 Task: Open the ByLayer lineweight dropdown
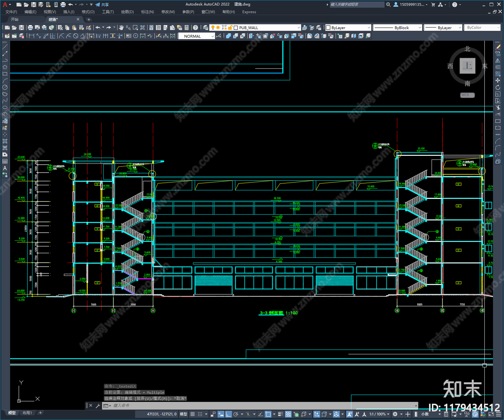coord(460,28)
